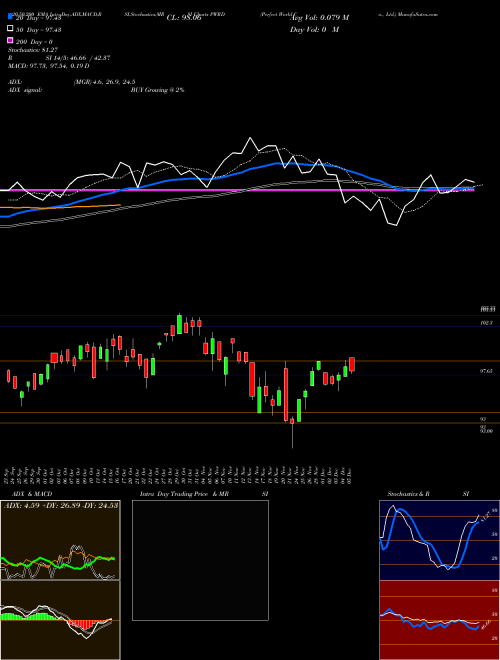This screenshot has height=660, width=500.
Task: Click the 'Day Vol: 0 M' label
Action: [314, 29]
